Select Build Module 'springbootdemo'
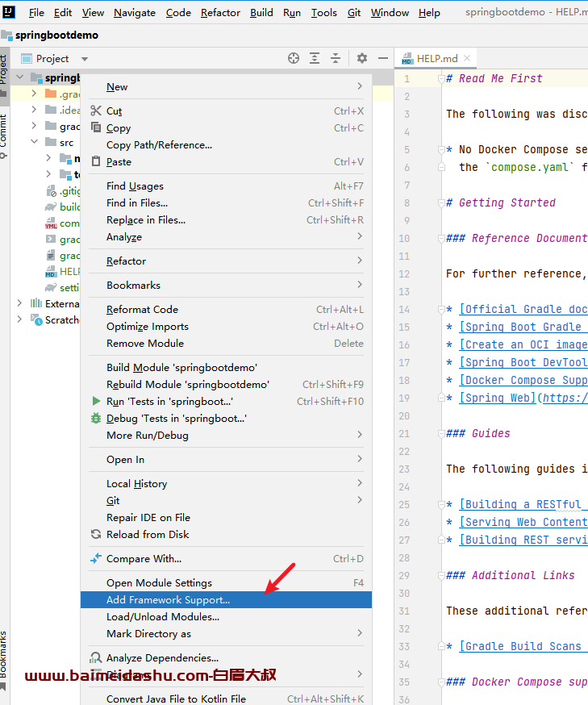 [226, 367]
